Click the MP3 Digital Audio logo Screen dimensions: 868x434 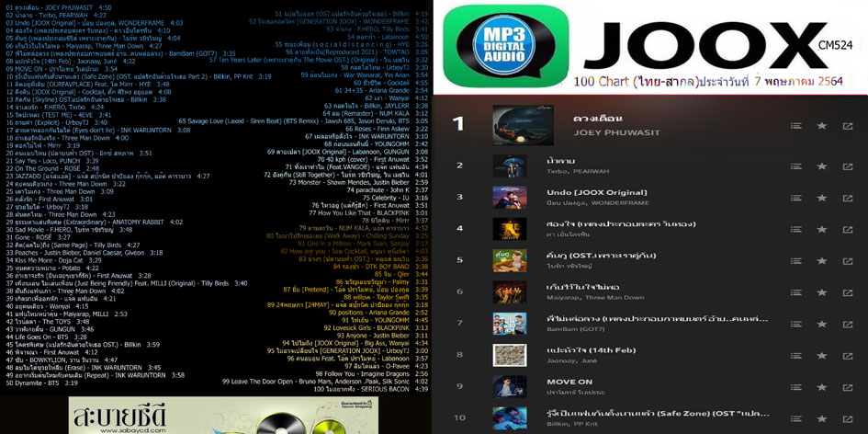coord(505,45)
